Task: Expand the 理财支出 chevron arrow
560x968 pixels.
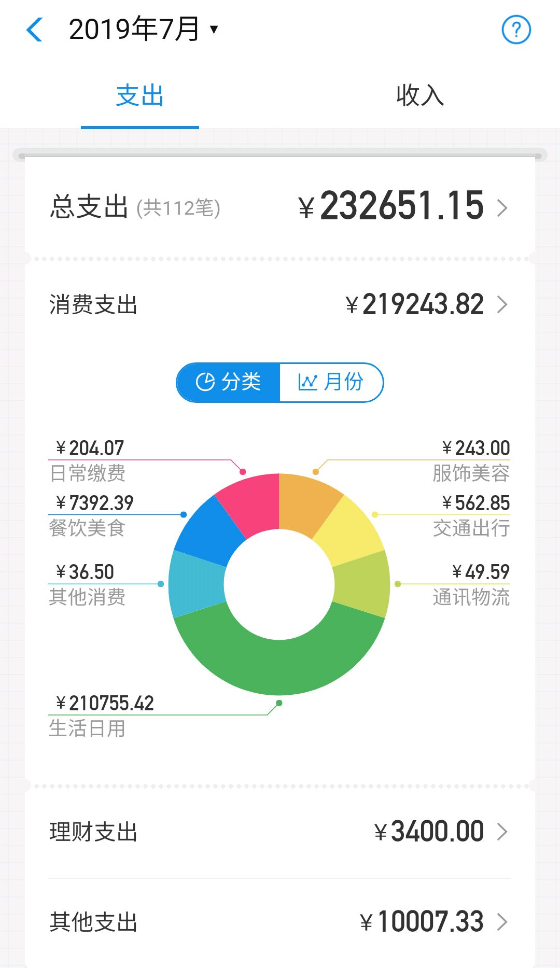Action: coord(502,832)
